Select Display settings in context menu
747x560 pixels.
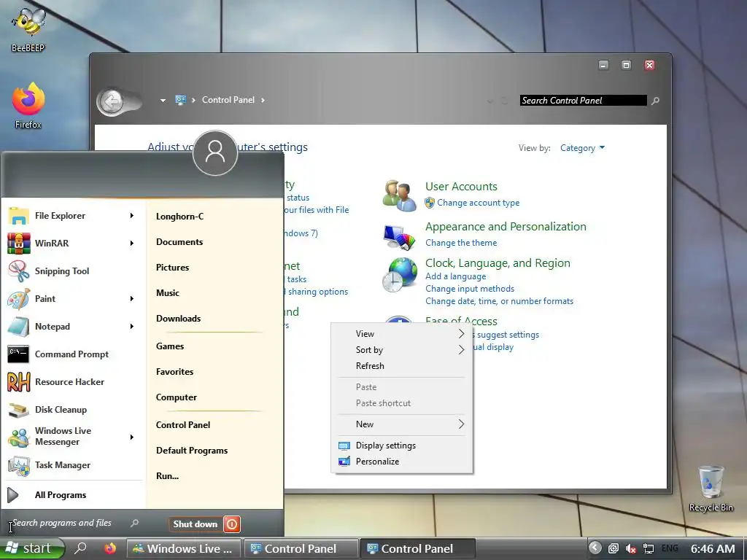coord(402,446)
